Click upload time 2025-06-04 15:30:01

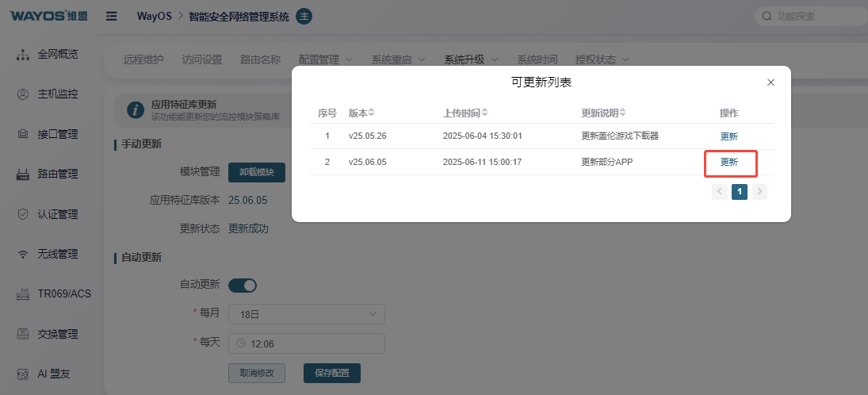483,136
